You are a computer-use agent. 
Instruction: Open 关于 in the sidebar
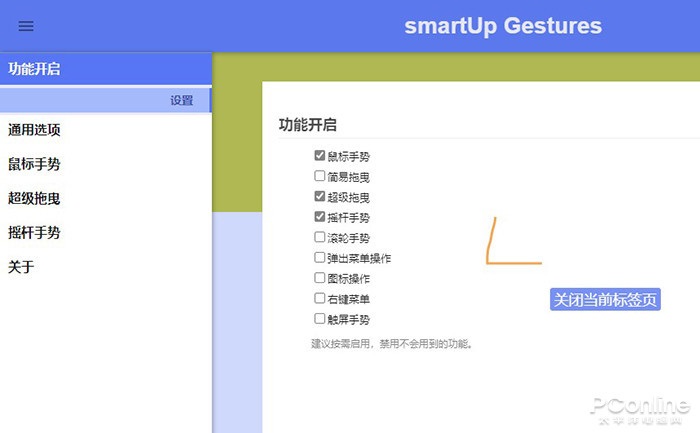coord(21,267)
